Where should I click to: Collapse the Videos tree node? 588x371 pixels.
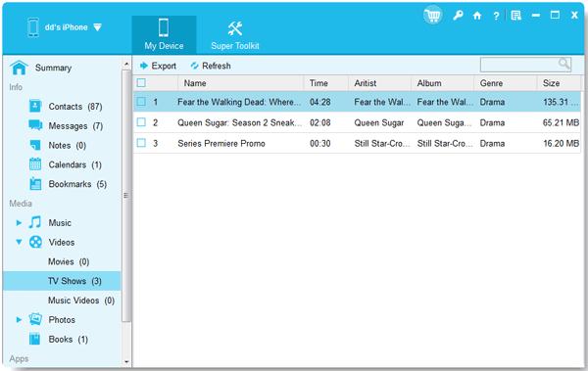pyautogui.click(x=19, y=242)
